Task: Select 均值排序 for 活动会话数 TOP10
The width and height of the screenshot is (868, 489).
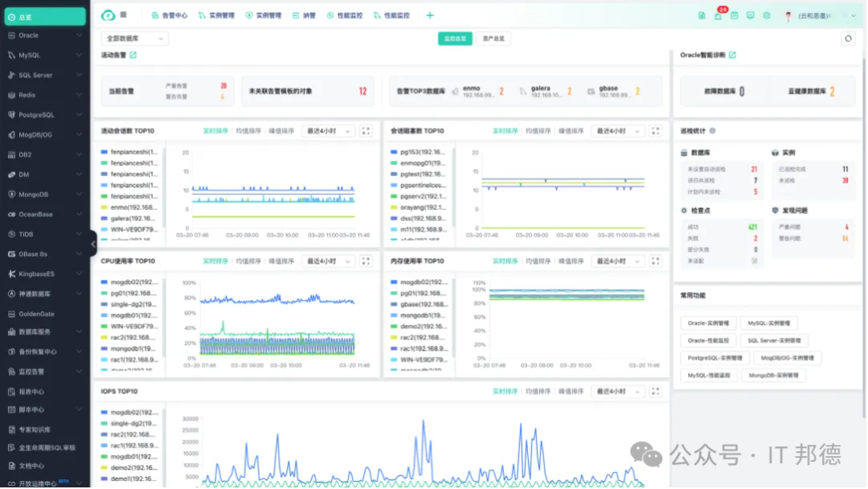Action: click(248, 131)
